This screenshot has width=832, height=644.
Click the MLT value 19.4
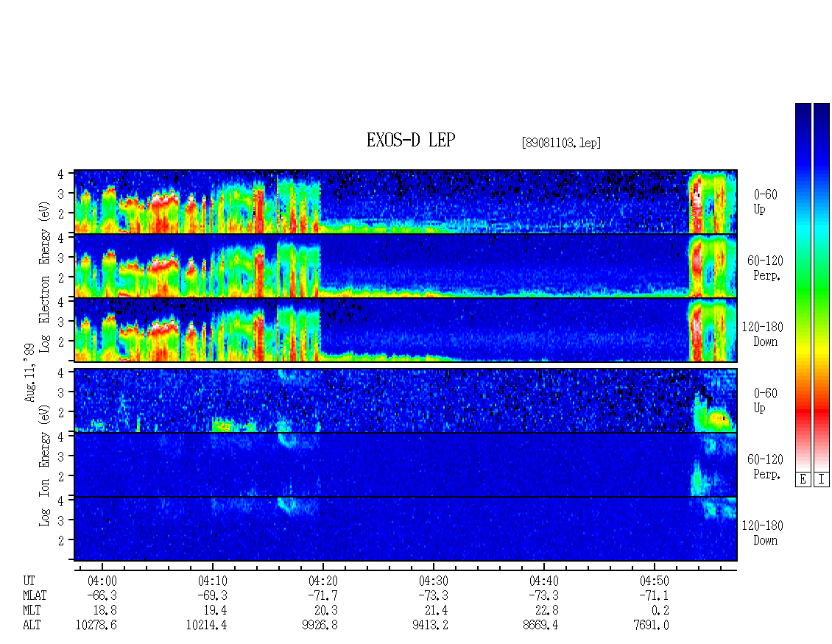[216, 611]
